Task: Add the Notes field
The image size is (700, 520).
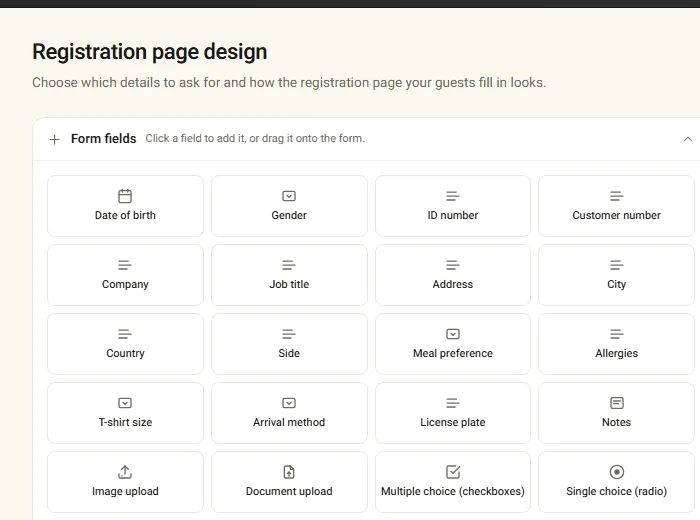Action: click(x=617, y=413)
